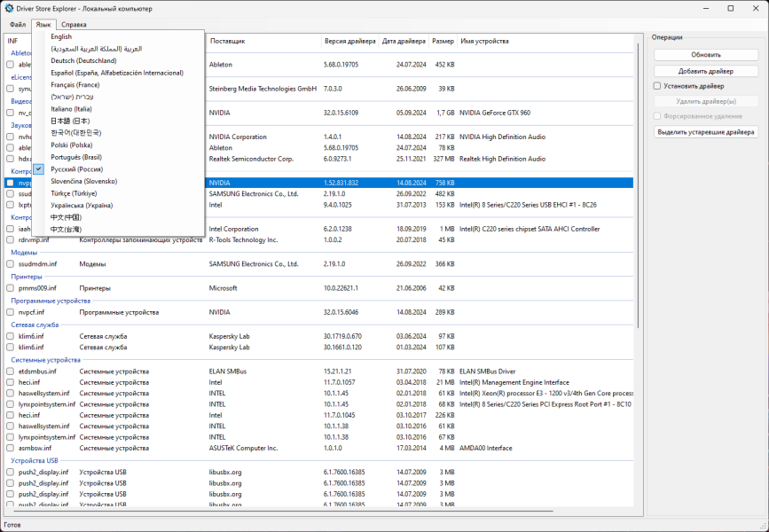Check the asmbsw.inf driver checkbox
The image size is (769, 532).
(x=11, y=448)
